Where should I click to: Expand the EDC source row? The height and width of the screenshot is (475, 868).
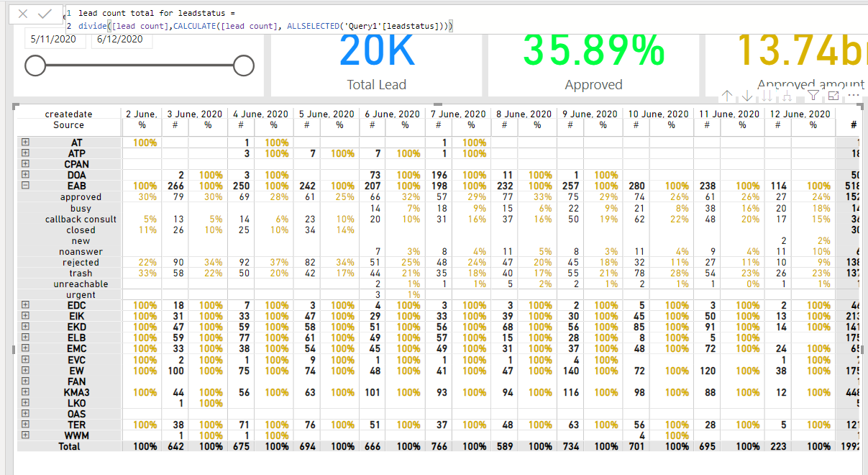[26, 305]
